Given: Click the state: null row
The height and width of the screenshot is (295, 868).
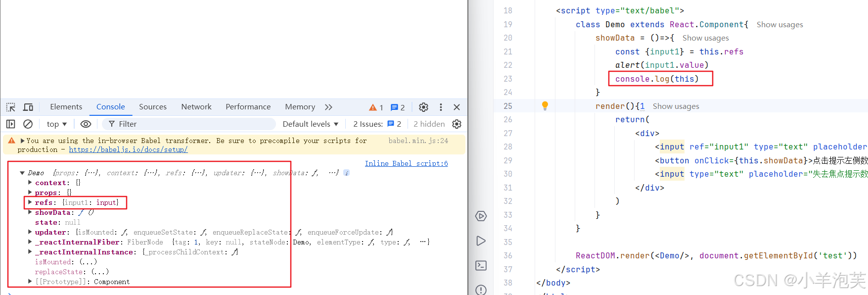Looking at the screenshot, I should pos(57,222).
